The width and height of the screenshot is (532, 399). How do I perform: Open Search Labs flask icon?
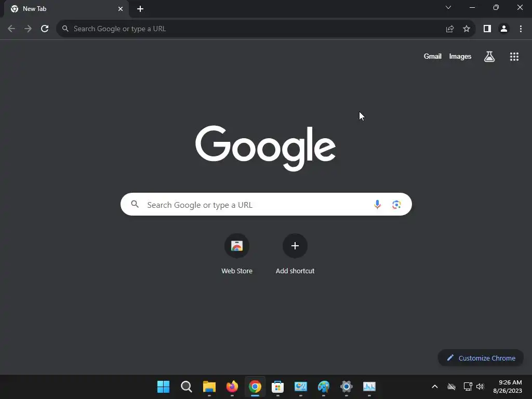point(489,56)
